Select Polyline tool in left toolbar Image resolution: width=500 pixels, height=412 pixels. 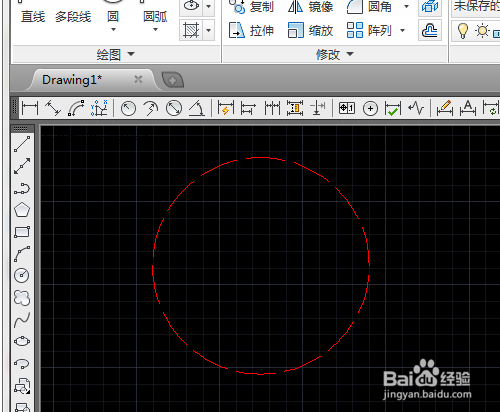[x=22, y=188]
